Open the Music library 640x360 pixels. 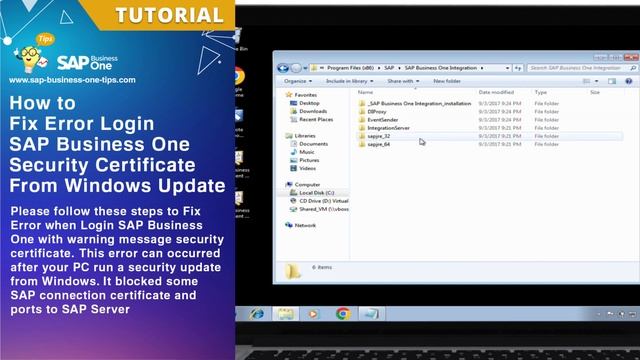coord(307,152)
